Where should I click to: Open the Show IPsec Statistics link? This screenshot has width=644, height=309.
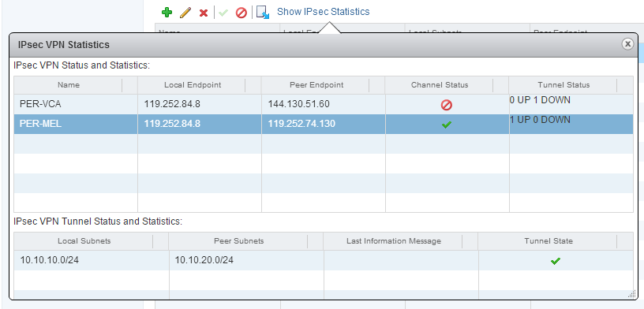pyautogui.click(x=324, y=12)
